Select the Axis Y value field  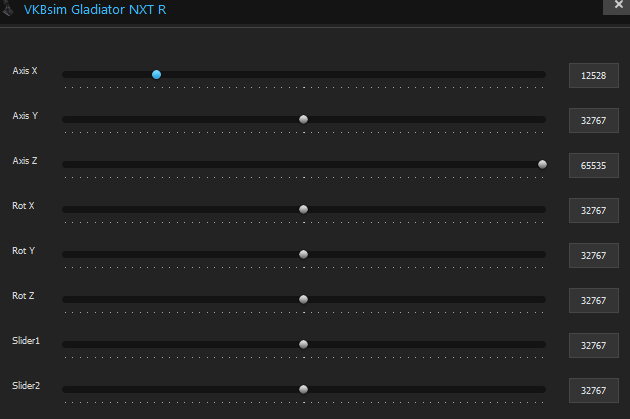(x=593, y=121)
